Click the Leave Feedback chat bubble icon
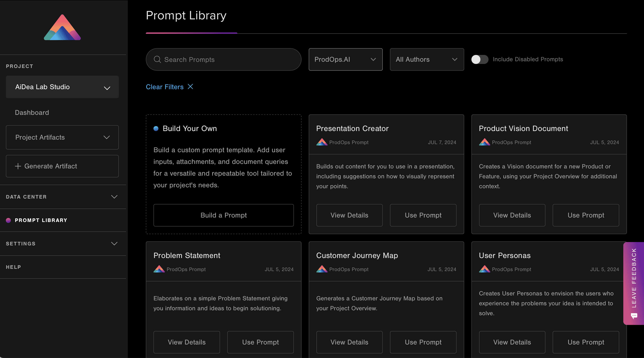Viewport: 644px width, 358px height. [634, 316]
